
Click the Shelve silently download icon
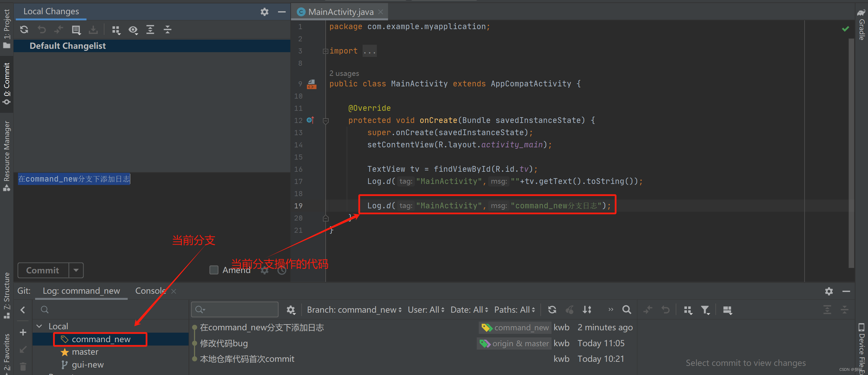pos(93,30)
